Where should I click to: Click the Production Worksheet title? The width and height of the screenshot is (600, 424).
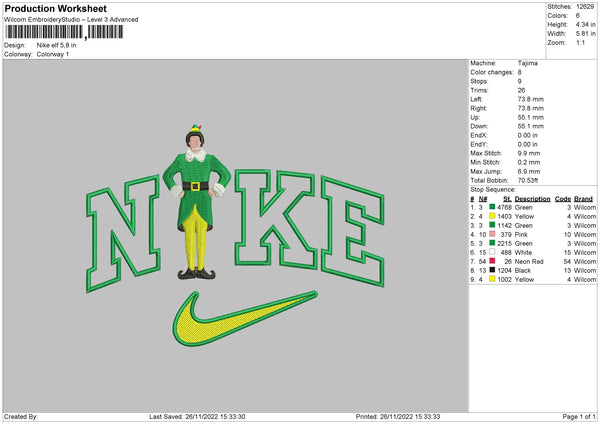55,8
